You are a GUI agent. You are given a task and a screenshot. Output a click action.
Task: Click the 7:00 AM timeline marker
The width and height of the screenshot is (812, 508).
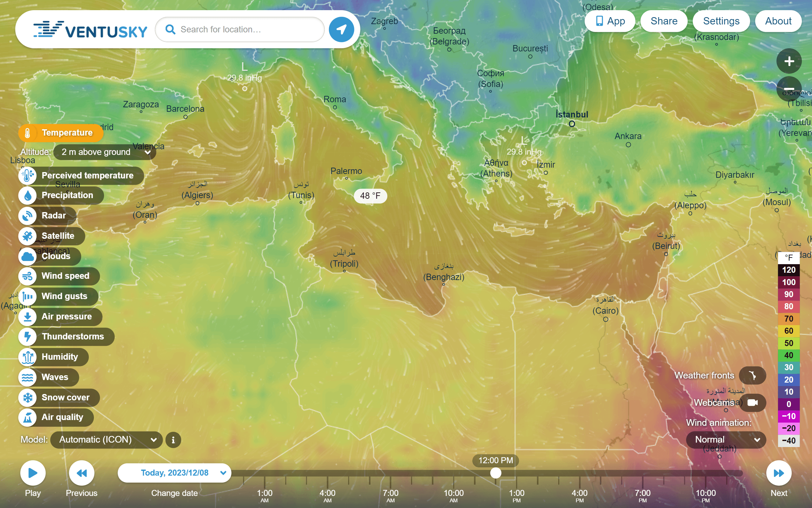390,496
